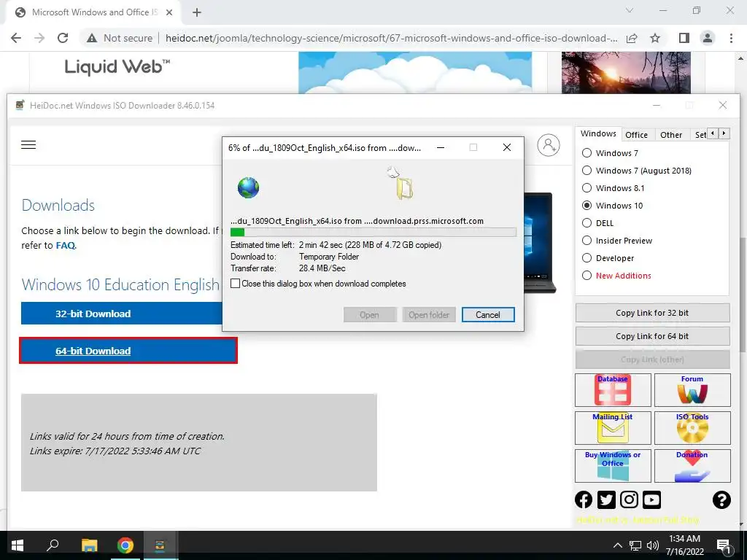Cancel the ISO download
747x560 pixels.
[488, 315]
